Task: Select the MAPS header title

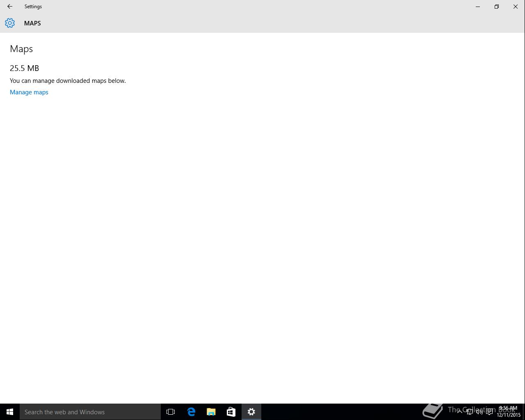Action: (32, 23)
